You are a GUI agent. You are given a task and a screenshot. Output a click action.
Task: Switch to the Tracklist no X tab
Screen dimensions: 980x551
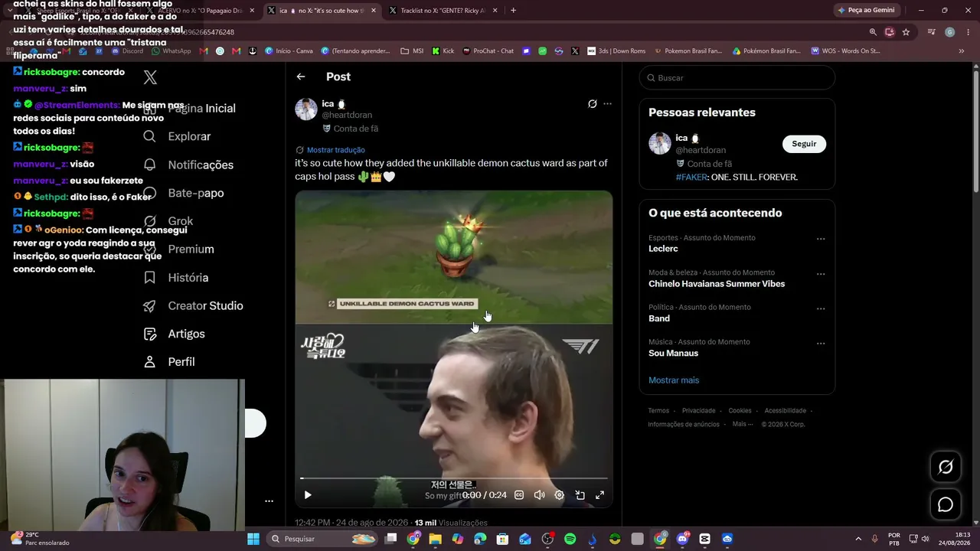tap(443, 11)
